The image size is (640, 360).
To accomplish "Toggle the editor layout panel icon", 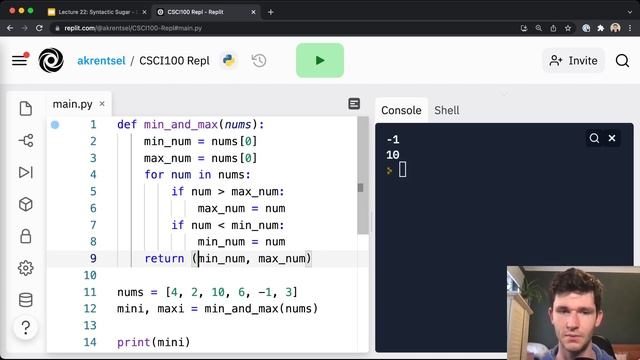I will point(354,104).
